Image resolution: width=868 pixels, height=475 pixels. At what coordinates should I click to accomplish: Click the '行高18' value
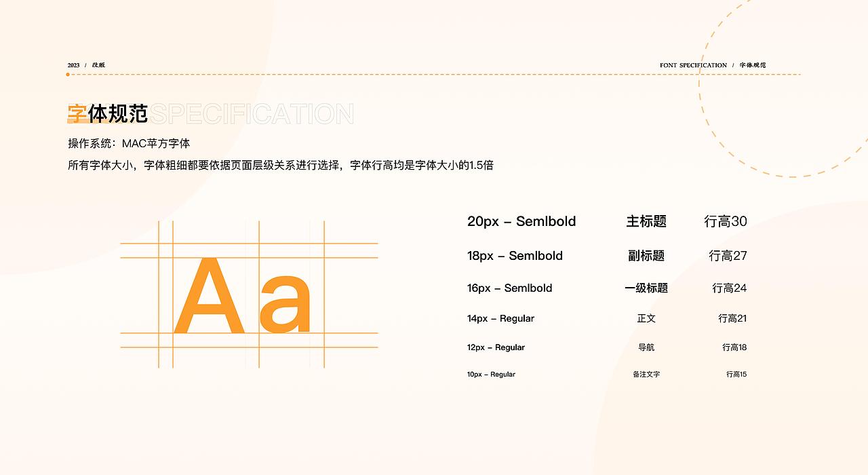pos(734,347)
